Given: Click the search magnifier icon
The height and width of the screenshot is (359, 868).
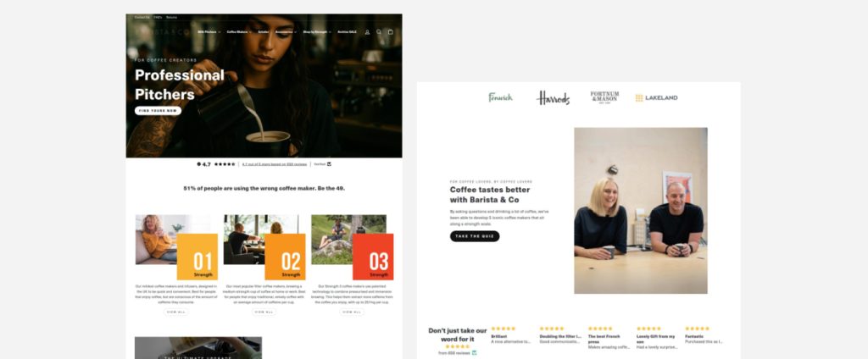Looking at the screenshot, I should (x=379, y=32).
